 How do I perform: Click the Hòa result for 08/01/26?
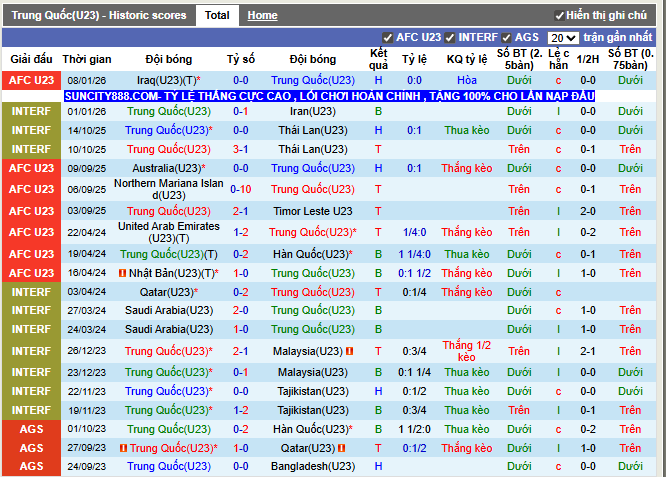coord(467,80)
